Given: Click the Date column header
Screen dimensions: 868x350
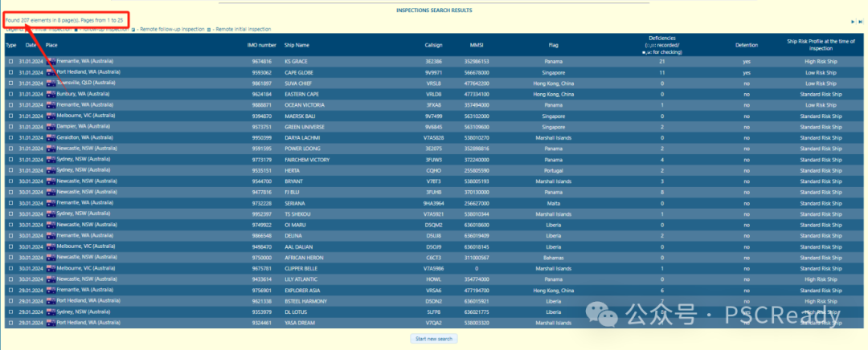Looking at the screenshot, I should (x=31, y=45).
